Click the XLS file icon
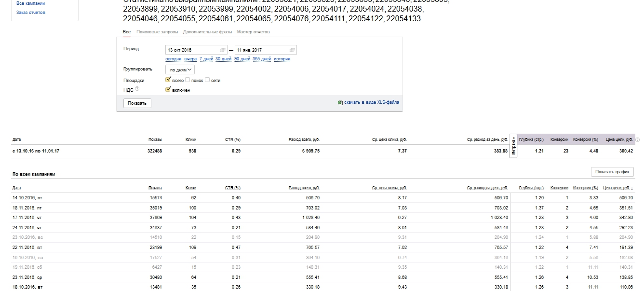This screenshot has width=644, height=291. (340, 102)
